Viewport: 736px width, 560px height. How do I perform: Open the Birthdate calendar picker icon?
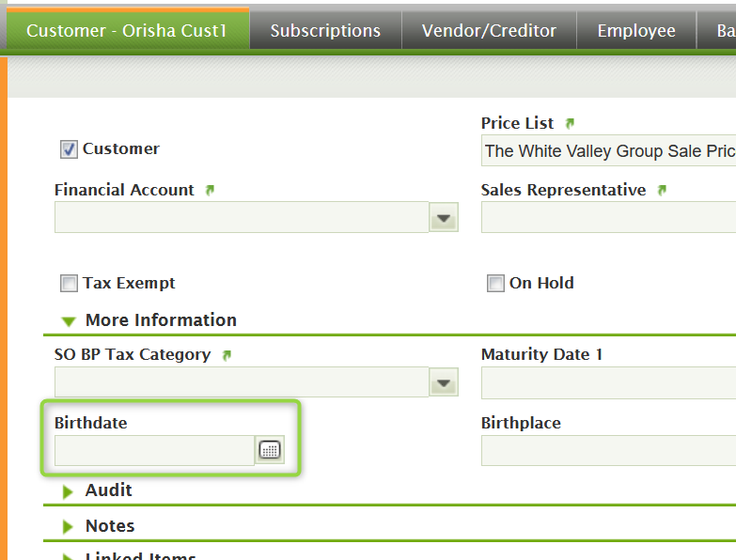coord(269,451)
